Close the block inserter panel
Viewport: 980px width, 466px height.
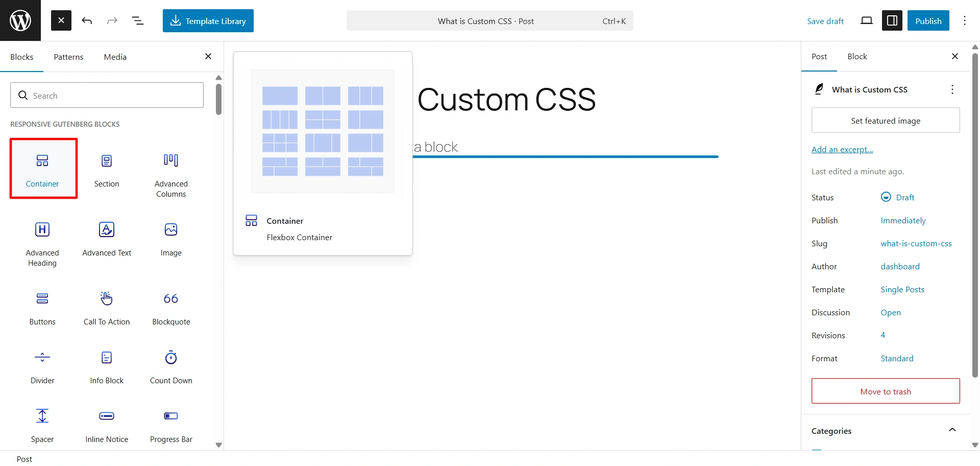point(208,56)
